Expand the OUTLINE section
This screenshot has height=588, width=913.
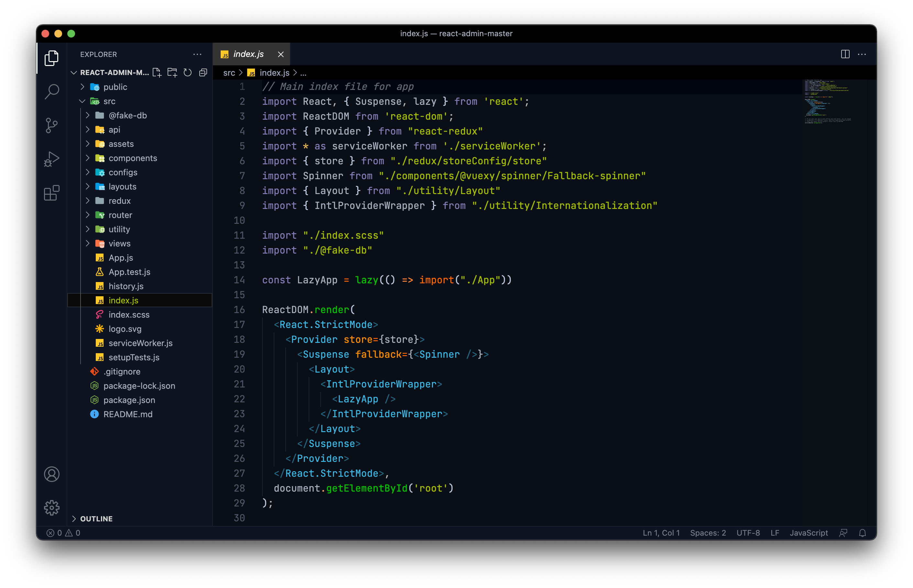click(x=96, y=518)
